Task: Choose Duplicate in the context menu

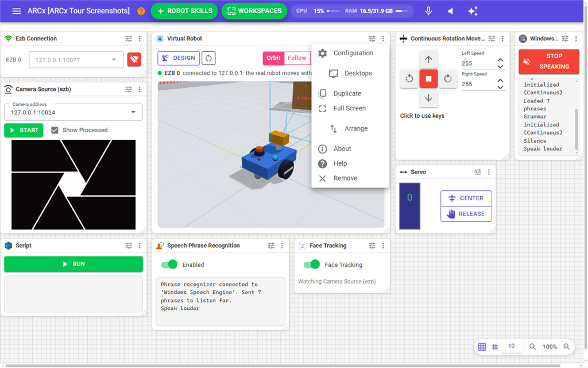Action: 350,94
